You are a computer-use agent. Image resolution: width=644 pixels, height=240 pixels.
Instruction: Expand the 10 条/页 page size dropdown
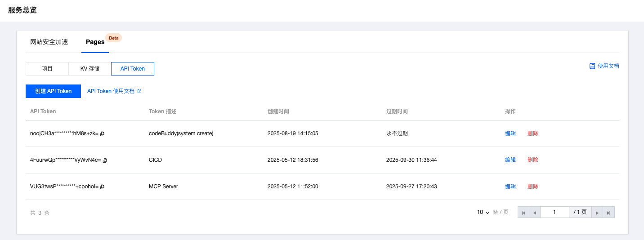pyautogui.click(x=483, y=212)
